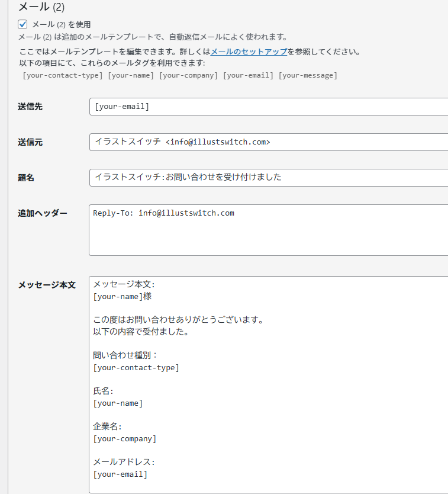The height and width of the screenshot is (494, 448).
Task: Place cursor on the [your-name]様 line in body
Action: 123,296
